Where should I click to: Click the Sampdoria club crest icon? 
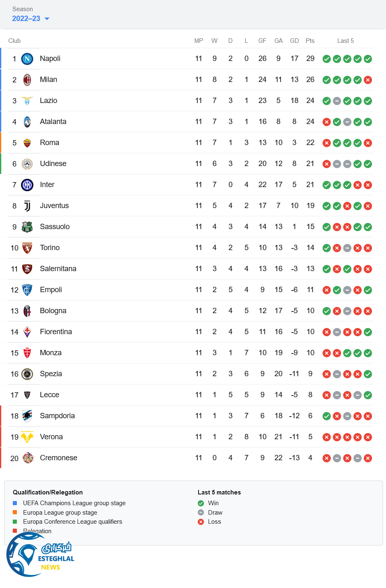click(27, 416)
